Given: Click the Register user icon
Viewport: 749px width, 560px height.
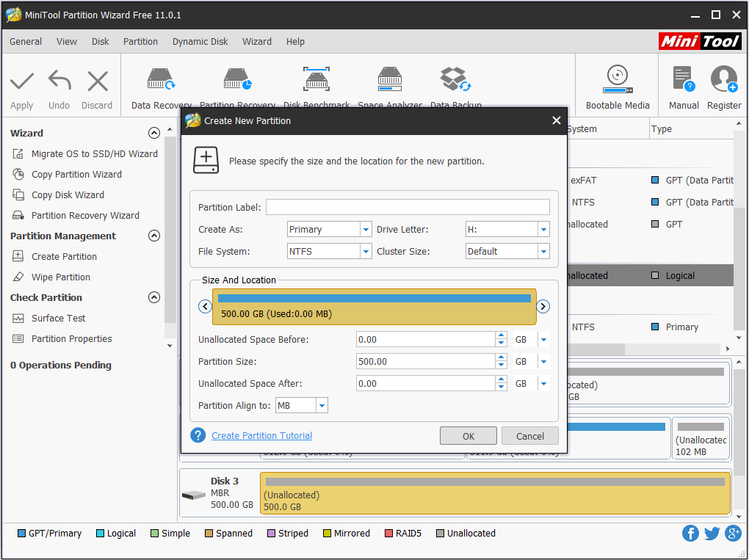Looking at the screenshot, I should [723, 79].
